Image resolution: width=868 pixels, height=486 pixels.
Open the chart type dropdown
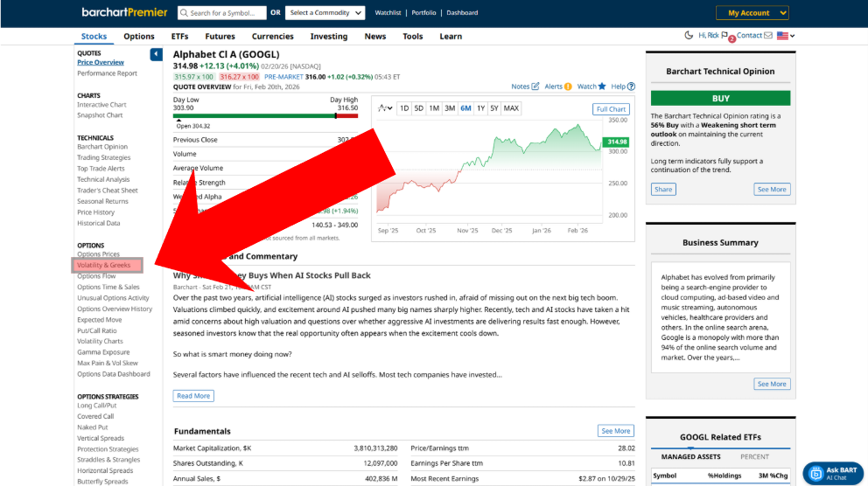pos(385,108)
